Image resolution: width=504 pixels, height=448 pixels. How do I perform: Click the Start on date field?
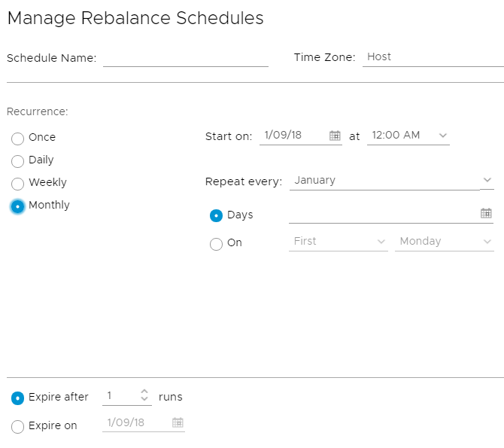coord(294,136)
